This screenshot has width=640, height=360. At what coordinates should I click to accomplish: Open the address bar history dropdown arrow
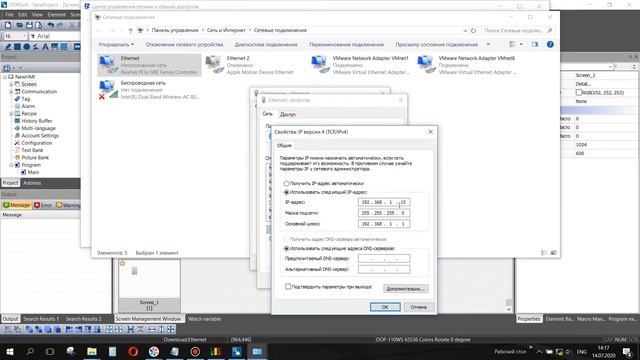pos(465,30)
